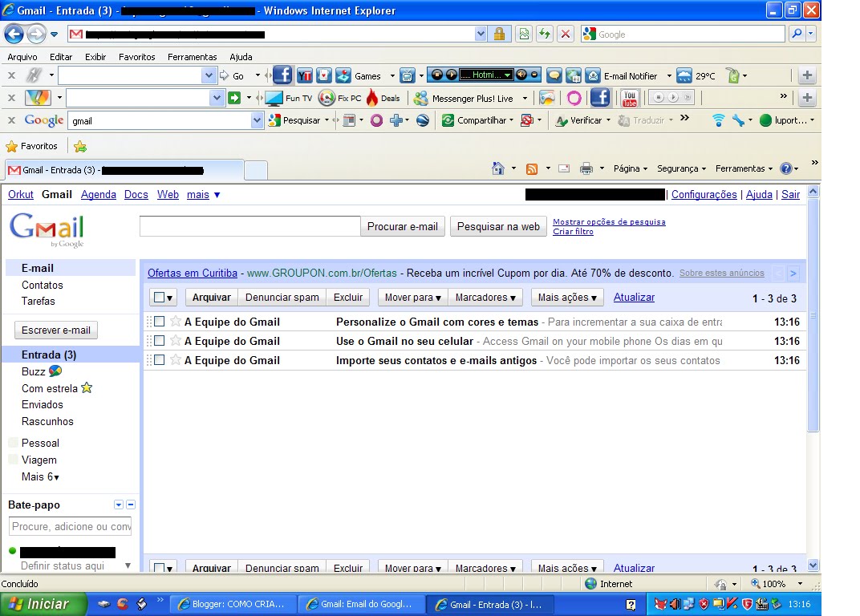This screenshot has height=616, width=860.
Task: Click the 'Denunciar spam' button
Action: point(282,297)
